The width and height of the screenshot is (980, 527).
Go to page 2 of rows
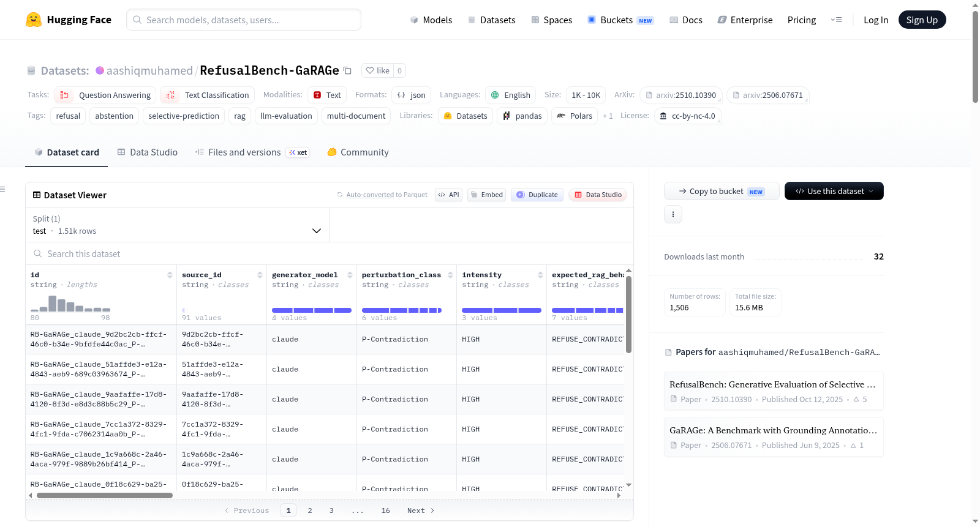310,510
